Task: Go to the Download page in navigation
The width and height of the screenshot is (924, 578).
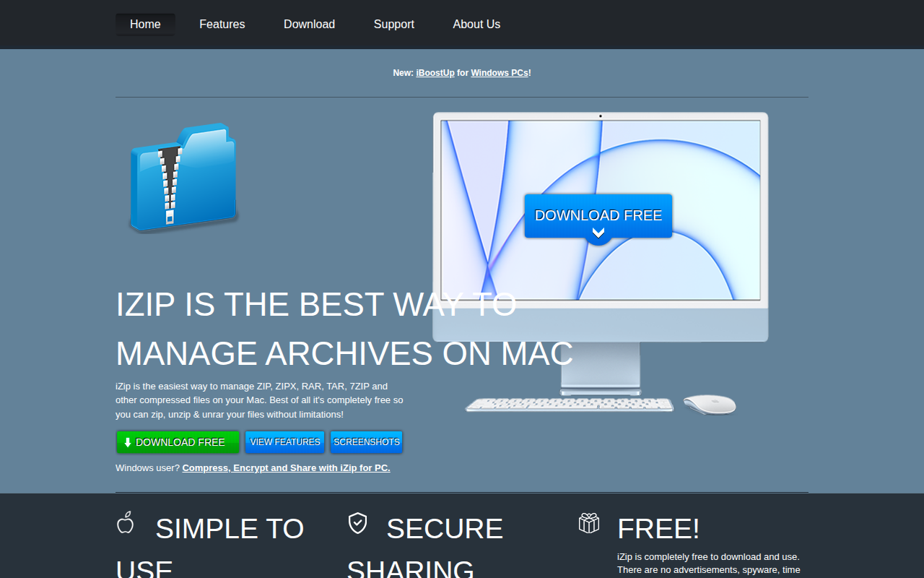Action: pyautogui.click(x=309, y=24)
